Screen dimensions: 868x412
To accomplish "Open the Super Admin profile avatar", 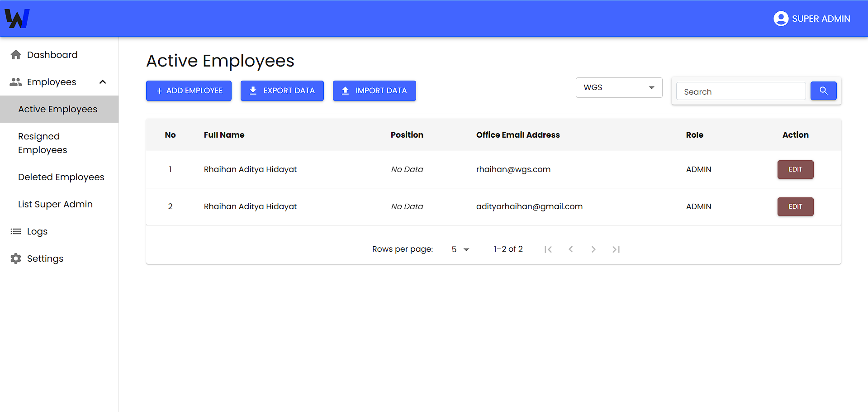I will coord(781,19).
